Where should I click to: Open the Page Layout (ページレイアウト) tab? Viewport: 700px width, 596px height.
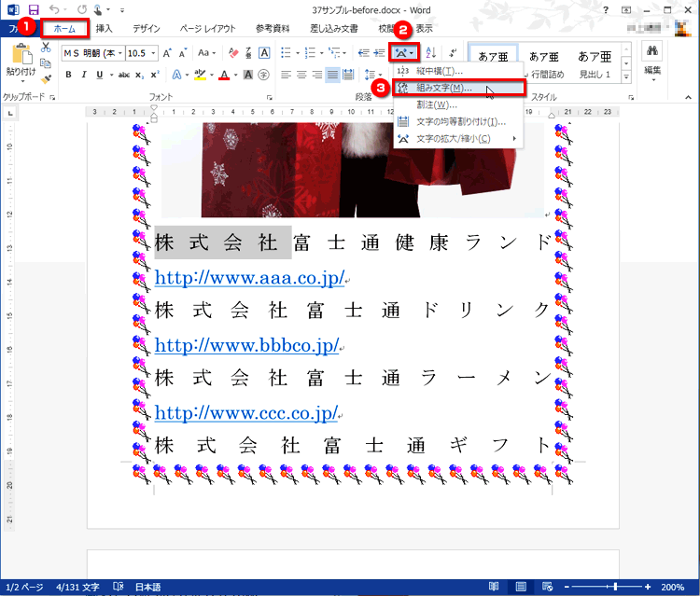(207, 29)
